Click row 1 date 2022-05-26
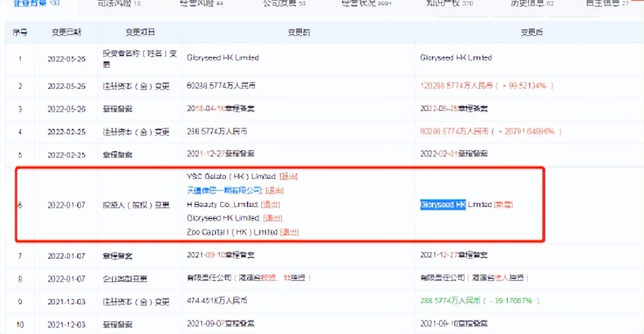 [x=66, y=59]
